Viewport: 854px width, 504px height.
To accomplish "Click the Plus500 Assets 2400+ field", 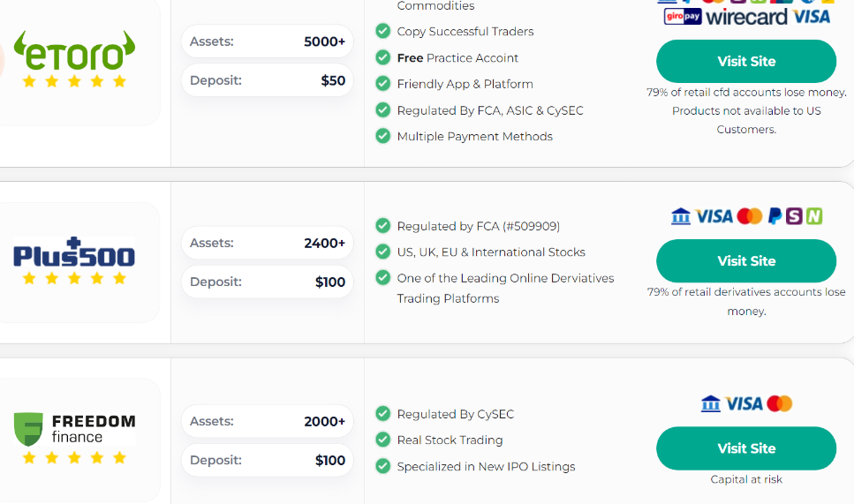I will (x=268, y=243).
